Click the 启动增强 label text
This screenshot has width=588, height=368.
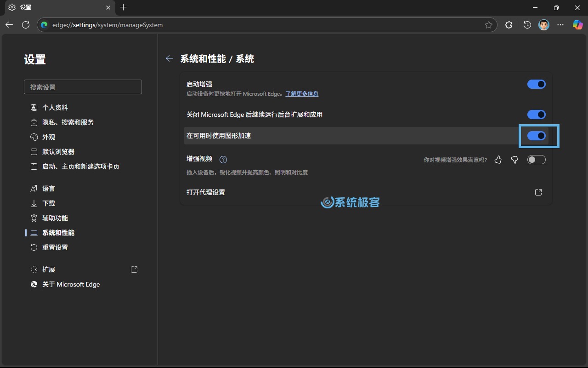tap(199, 84)
